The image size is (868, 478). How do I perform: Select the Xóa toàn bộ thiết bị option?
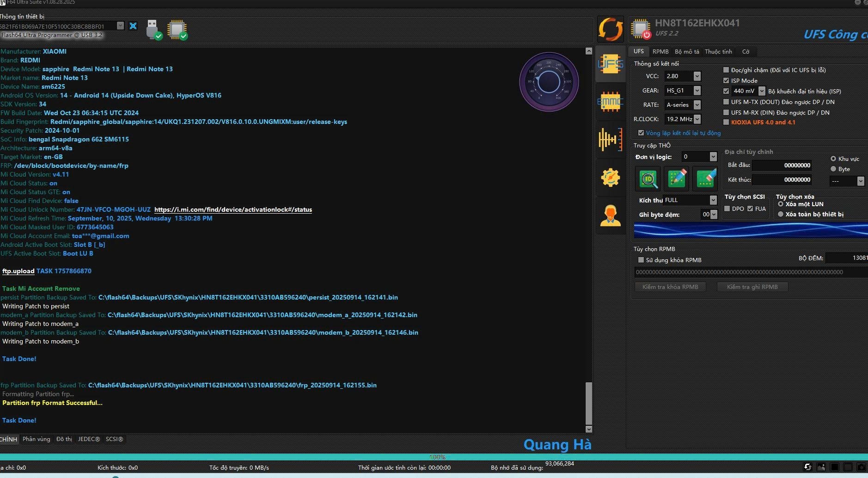click(781, 214)
